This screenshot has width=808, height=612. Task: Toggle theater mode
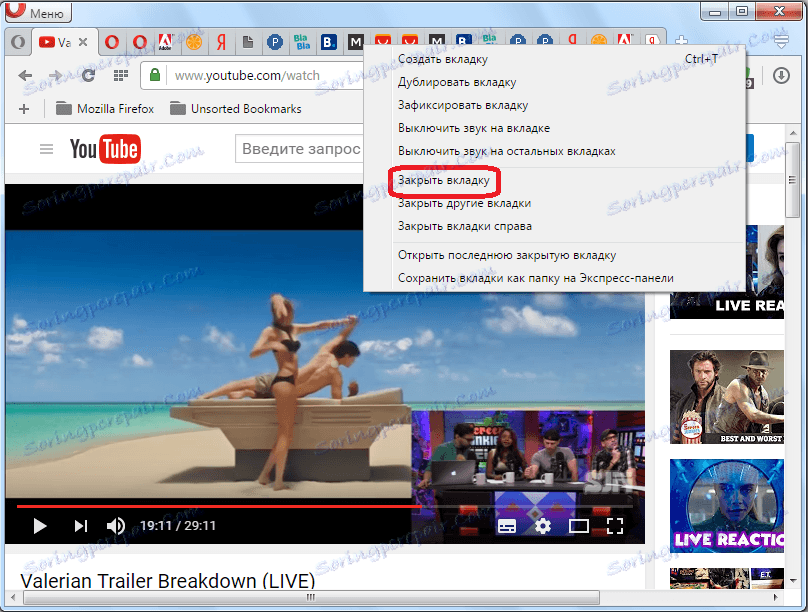point(579,526)
